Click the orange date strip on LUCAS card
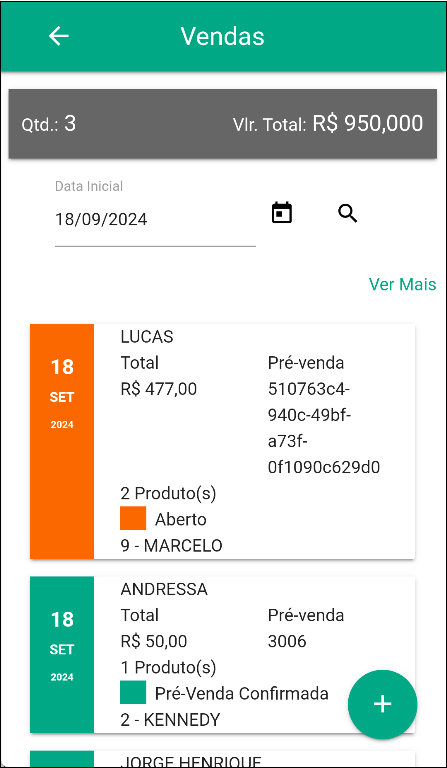This screenshot has height=768, width=447. pyautogui.click(x=62, y=441)
